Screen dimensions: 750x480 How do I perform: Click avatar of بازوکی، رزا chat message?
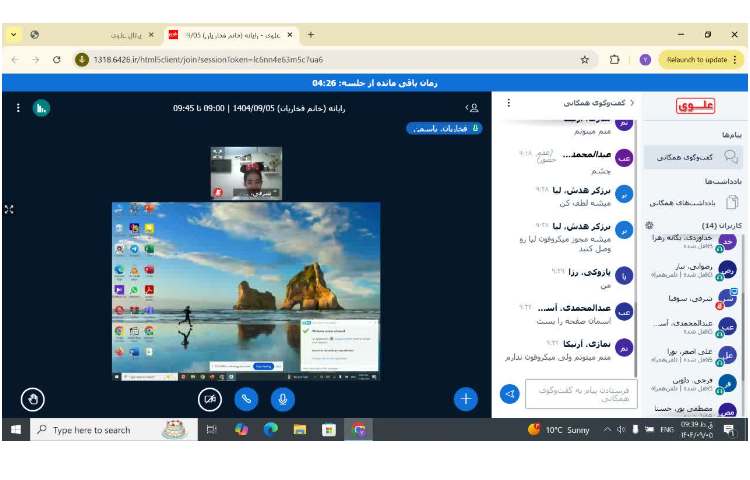click(624, 276)
